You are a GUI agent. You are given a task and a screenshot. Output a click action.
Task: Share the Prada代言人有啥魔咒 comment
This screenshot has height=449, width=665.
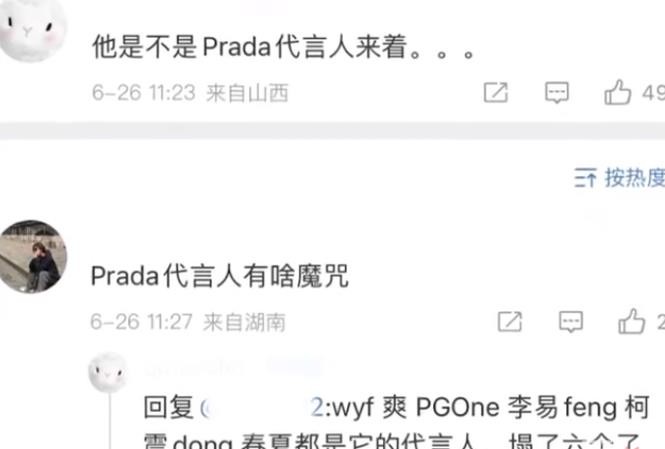tap(509, 321)
